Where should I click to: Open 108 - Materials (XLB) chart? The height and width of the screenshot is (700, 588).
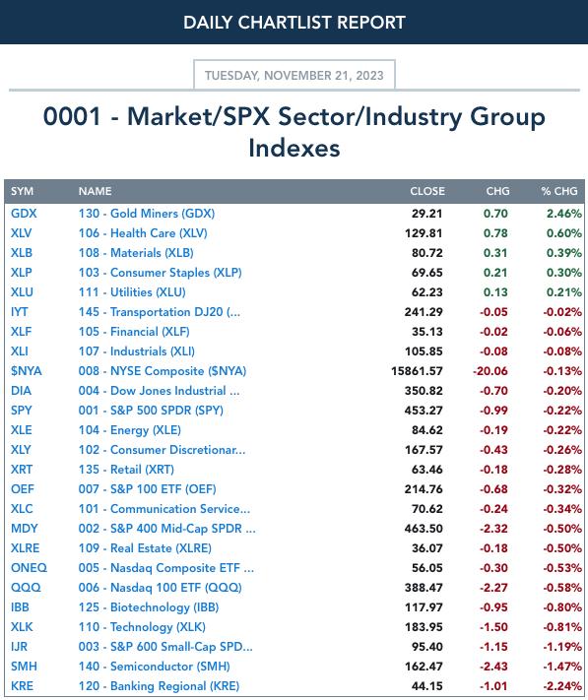point(136,253)
